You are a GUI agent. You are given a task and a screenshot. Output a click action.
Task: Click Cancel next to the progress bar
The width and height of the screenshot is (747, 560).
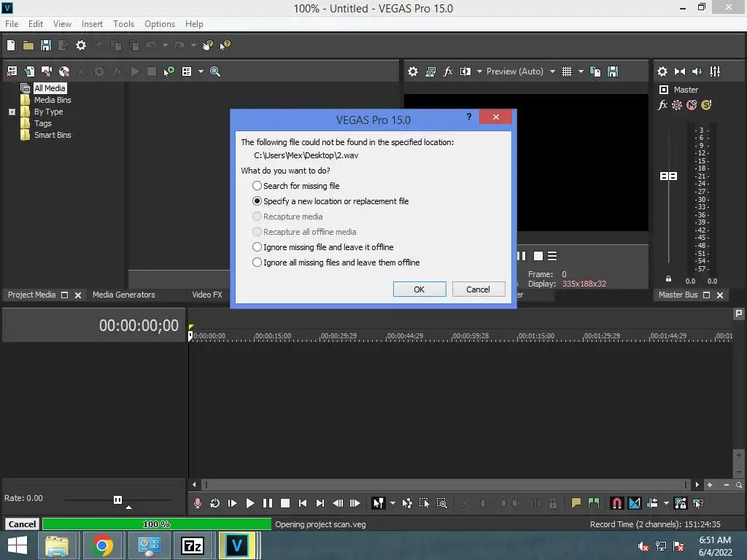tap(22, 524)
